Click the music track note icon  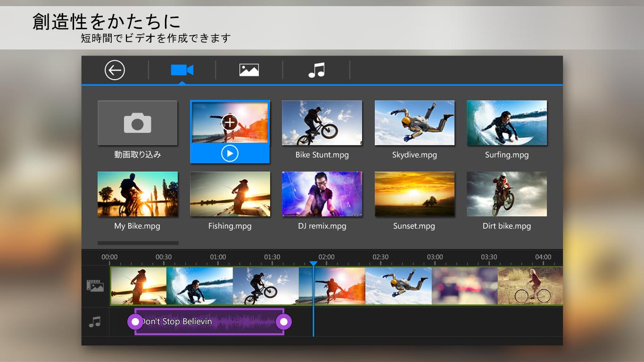[x=95, y=322]
